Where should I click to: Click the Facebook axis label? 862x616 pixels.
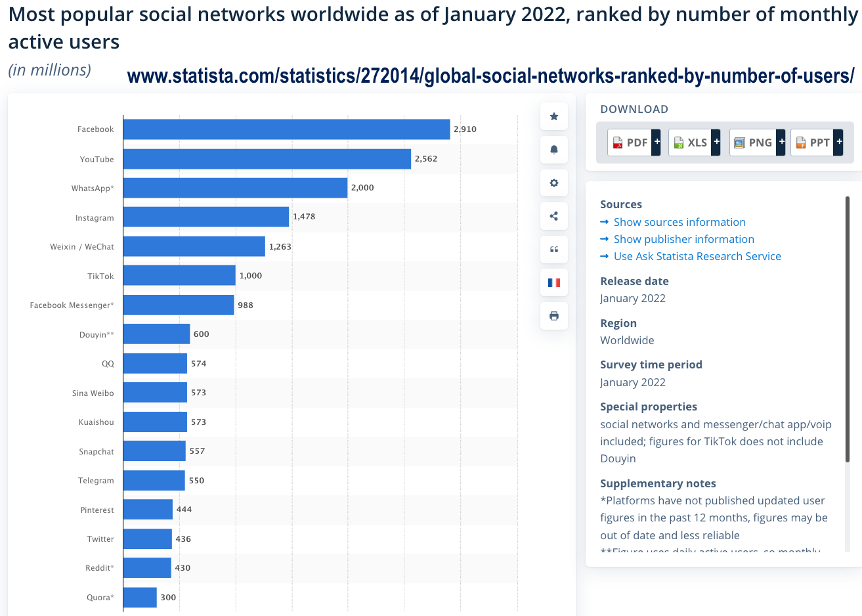point(96,129)
